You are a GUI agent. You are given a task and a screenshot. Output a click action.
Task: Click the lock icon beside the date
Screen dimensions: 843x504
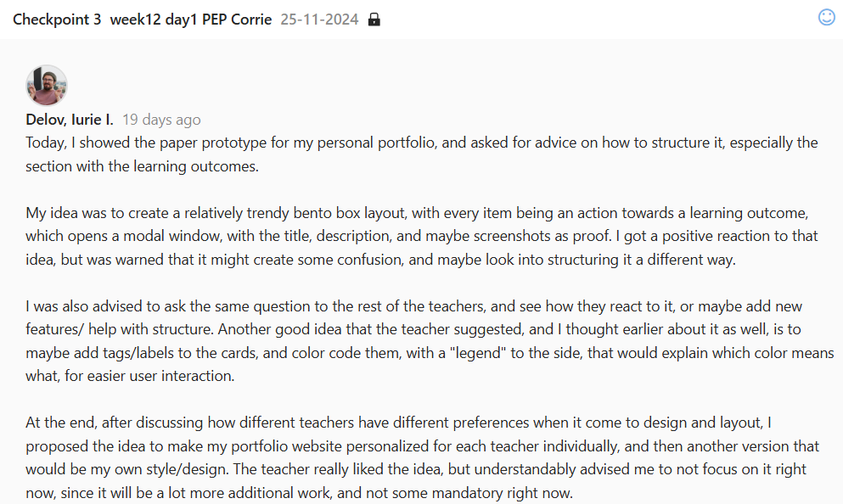coord(374,20)
